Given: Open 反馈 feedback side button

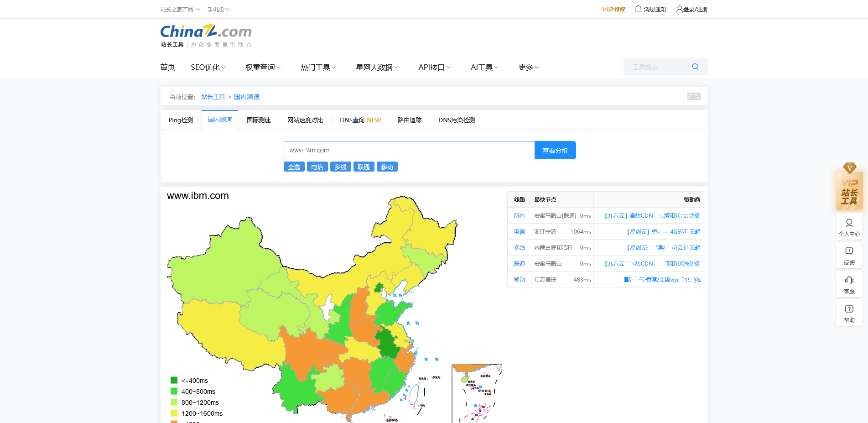Looking at the screenshot, I should click(x=849, y=256).
